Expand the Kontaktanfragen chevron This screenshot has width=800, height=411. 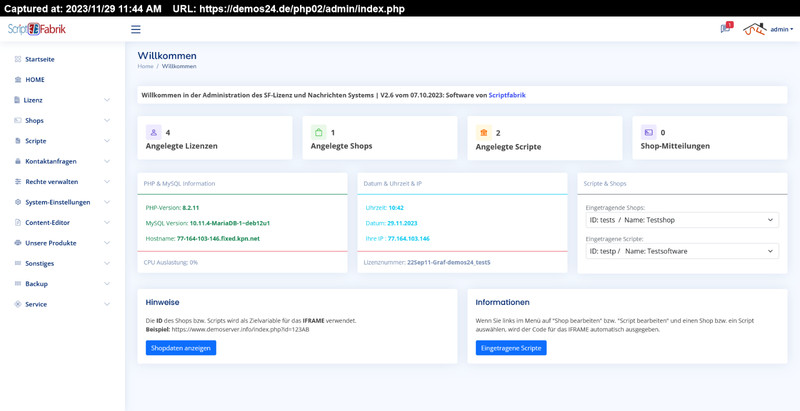(x=107, y=161)
